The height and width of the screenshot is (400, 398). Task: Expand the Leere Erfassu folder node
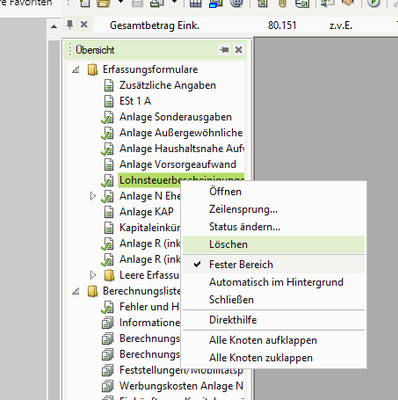tap(93, 275)
